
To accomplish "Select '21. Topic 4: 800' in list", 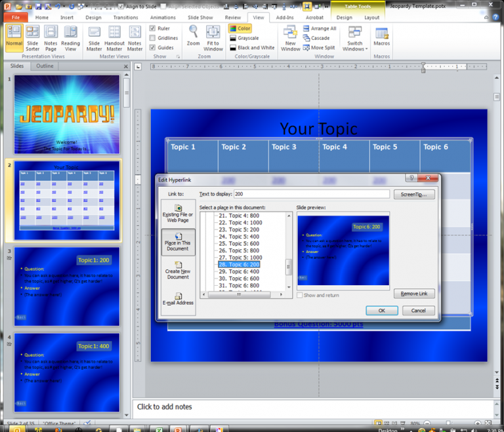I will point(239,216).
